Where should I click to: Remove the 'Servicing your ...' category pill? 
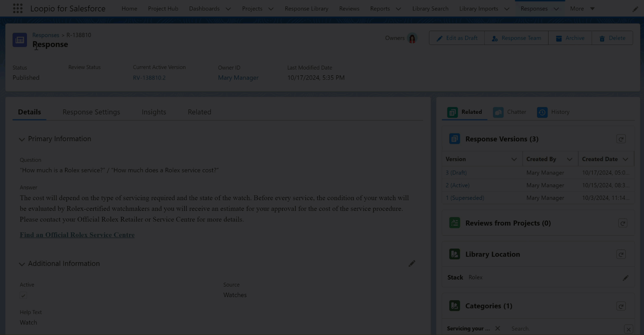tap(498, 328)
